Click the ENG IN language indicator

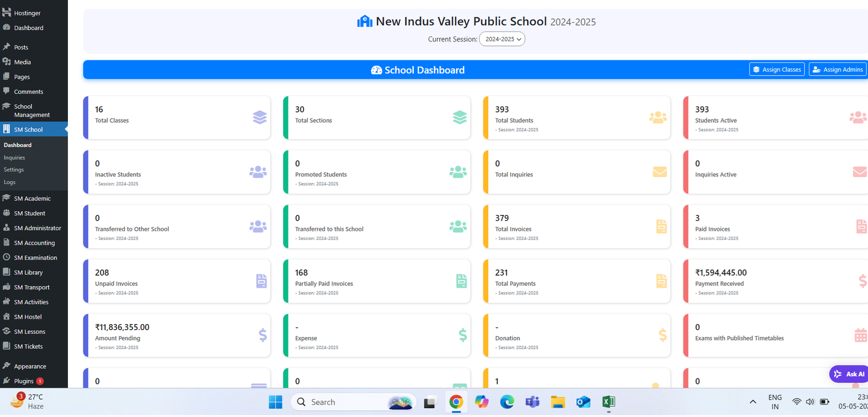click(775, 402)
